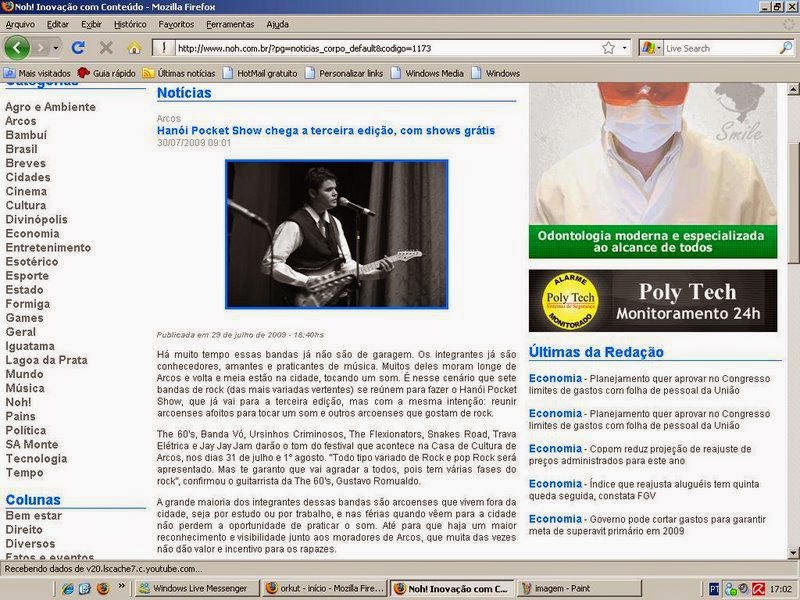Click the Live Search magnifier icon
The width and height of the screenshot is (800, 600).
(x=786, y=47)
